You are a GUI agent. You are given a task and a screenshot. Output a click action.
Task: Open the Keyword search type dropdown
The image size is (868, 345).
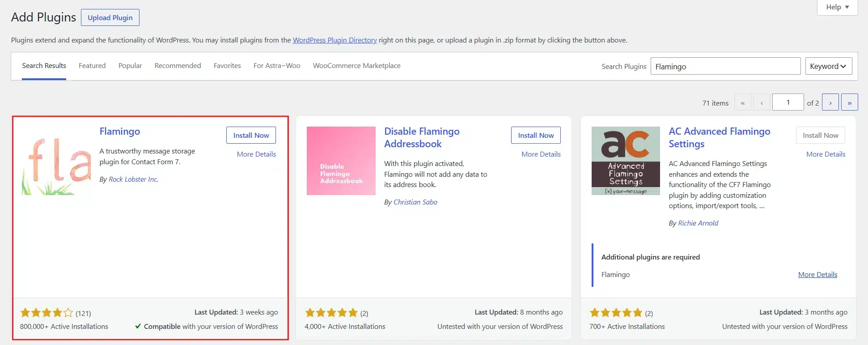(x=828, y=66)
